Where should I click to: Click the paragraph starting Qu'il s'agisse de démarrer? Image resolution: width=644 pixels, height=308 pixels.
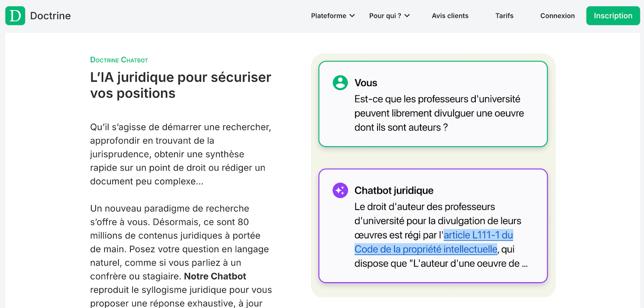pyautogui.click(x=181, y=154)
